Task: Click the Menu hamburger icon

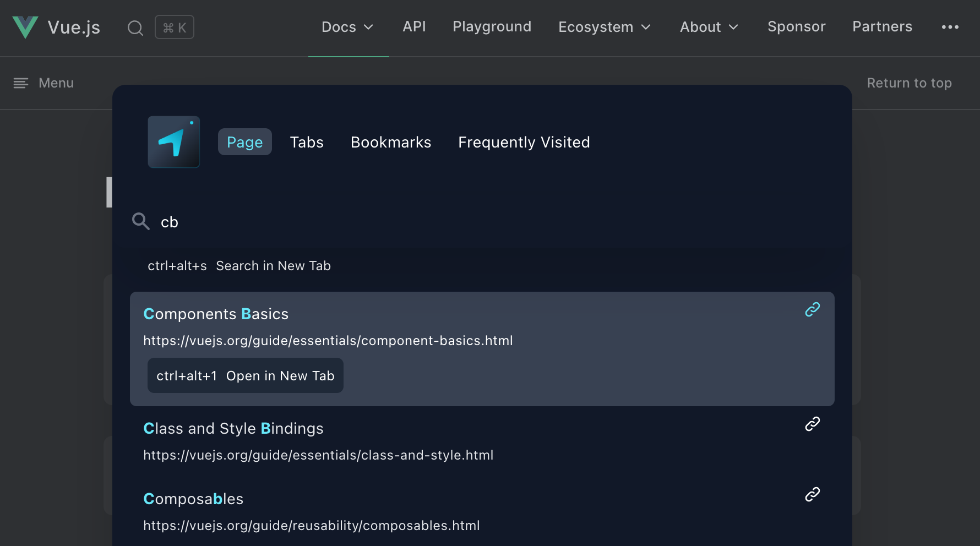Action: (x=21, y=83)
